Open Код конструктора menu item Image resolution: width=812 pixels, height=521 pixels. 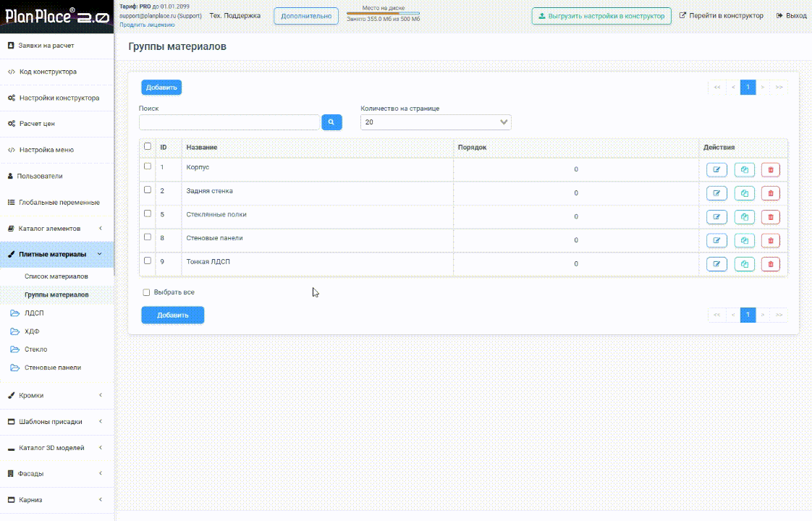56,72
